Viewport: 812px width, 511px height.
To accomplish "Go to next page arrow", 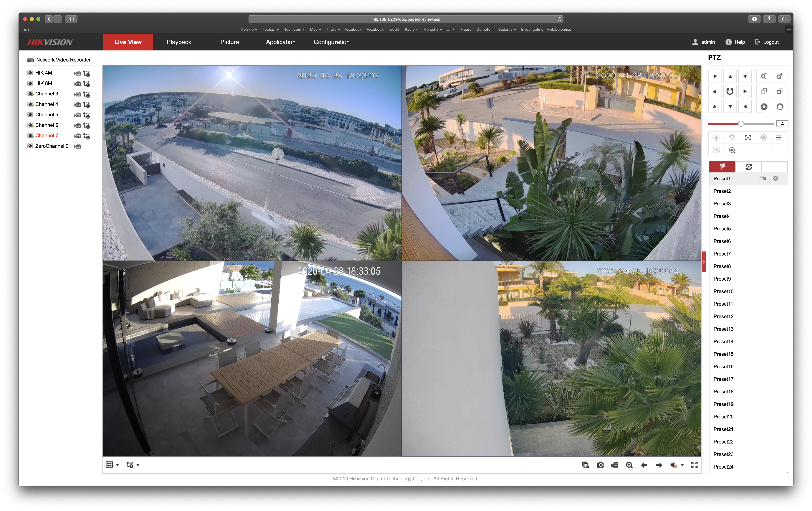I will coord(659,465).
